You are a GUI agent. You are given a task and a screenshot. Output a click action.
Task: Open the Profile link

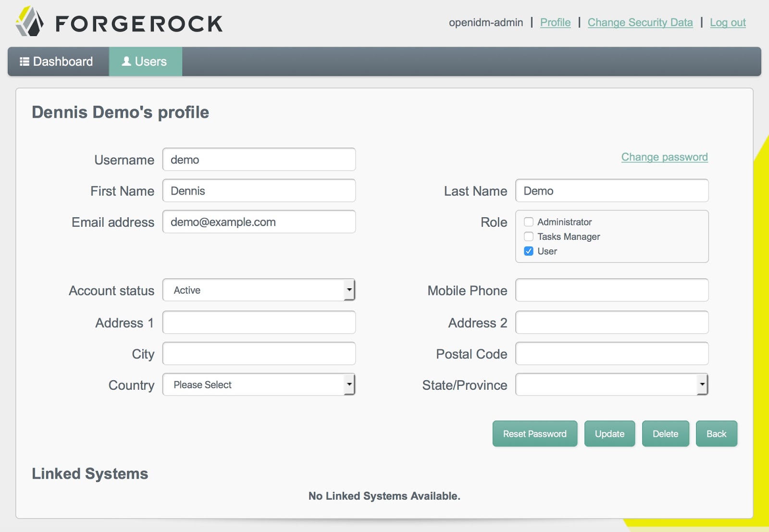point(555,22)
